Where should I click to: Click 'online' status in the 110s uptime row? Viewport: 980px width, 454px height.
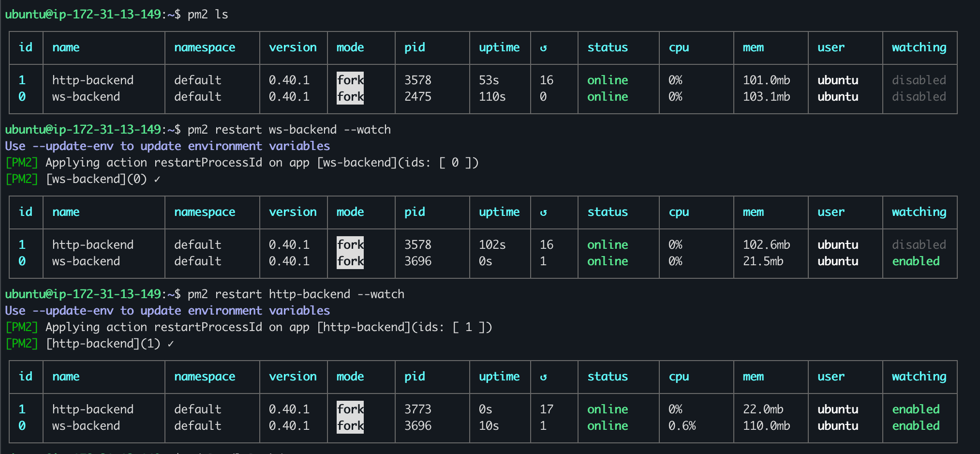point(608,96)
